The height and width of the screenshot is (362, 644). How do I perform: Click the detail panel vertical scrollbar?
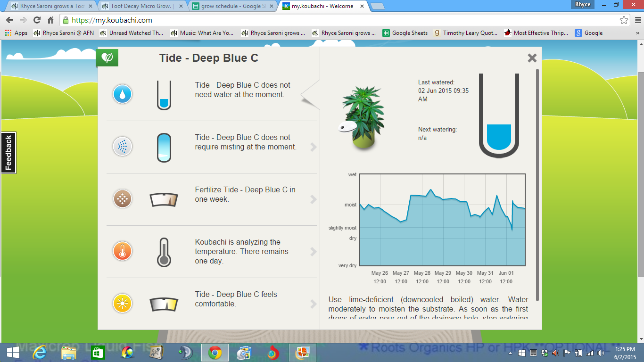click(537, 185)
